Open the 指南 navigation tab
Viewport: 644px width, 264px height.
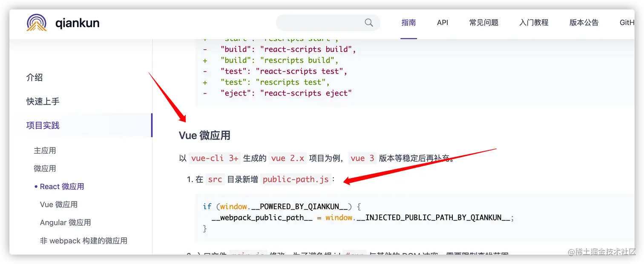coord(408,23)
